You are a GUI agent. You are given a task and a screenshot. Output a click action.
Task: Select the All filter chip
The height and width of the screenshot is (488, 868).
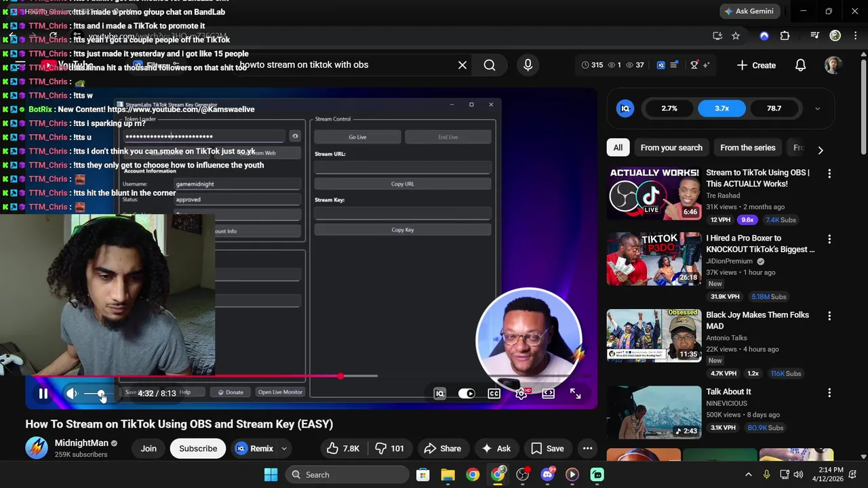[x=618, y=148]
